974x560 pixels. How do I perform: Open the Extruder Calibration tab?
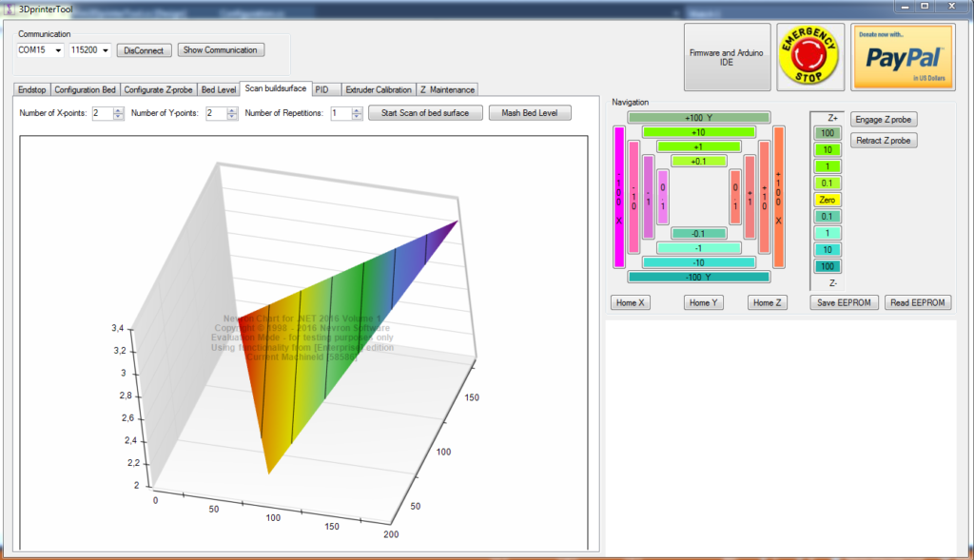click(379, 89)
